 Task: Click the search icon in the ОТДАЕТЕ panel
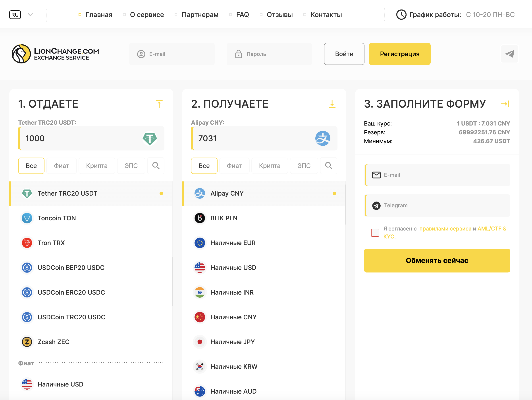click(x=156, y=166)
